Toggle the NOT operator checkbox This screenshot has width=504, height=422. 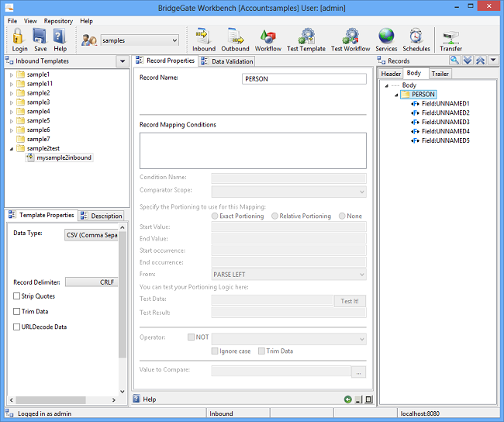click(191, 337)
